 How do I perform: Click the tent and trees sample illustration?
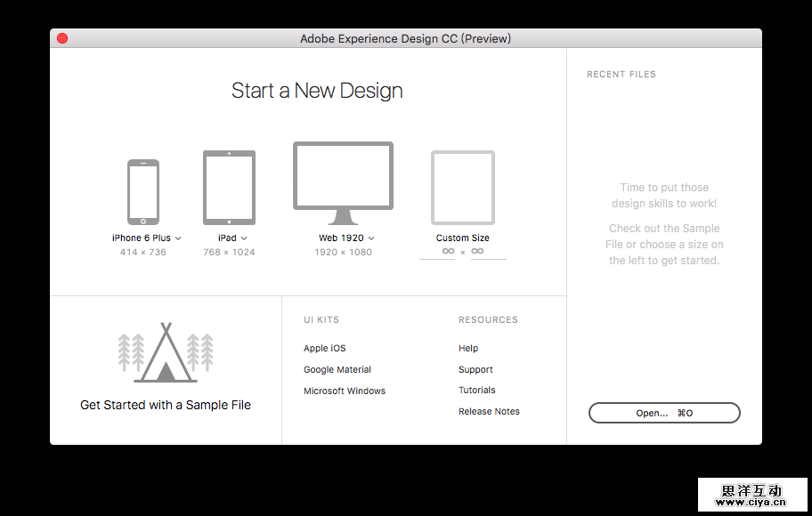pos(166,353)
